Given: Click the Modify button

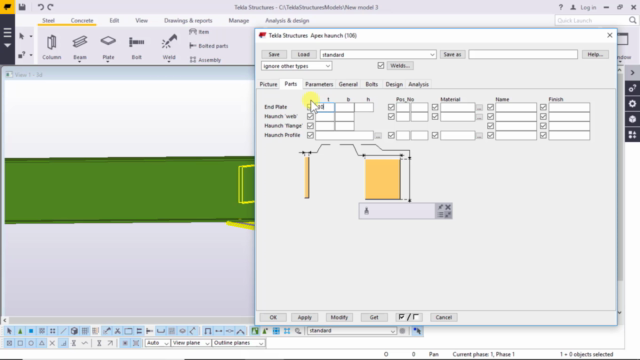Looking at the screenshot, I should [x=339, y=317].
